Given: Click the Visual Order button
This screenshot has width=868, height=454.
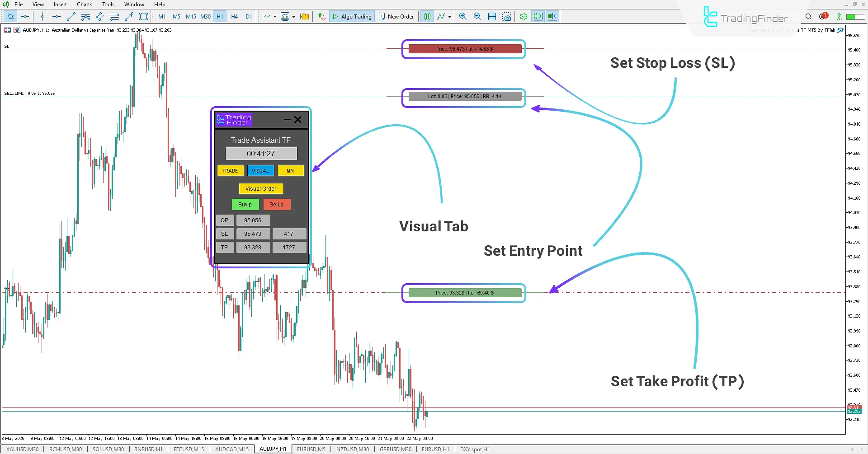Looking at the screenshot, I should [261, 188].
